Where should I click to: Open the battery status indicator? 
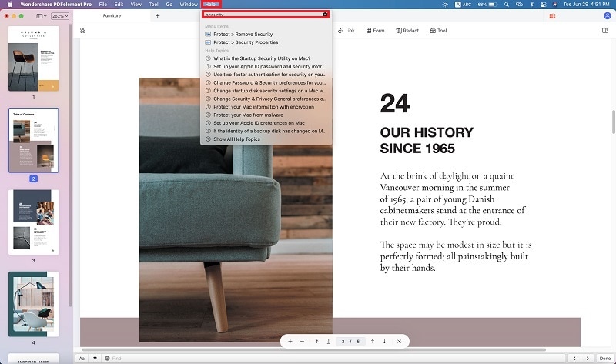click(x=487, y=5)
